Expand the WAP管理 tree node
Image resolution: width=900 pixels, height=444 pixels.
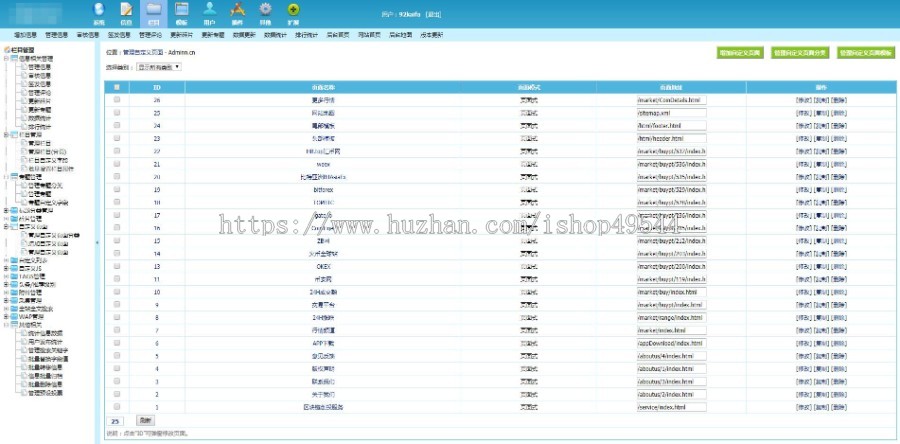[6, 316]
